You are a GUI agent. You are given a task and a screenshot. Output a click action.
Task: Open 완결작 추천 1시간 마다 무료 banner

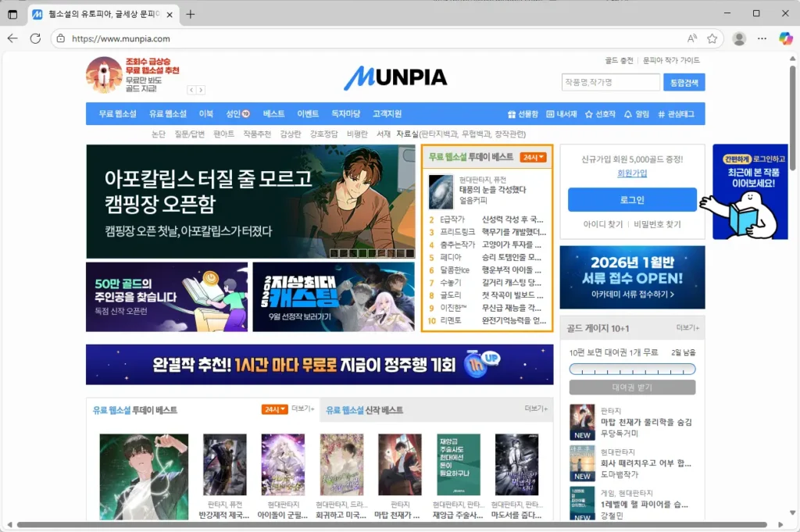point(320,364)
